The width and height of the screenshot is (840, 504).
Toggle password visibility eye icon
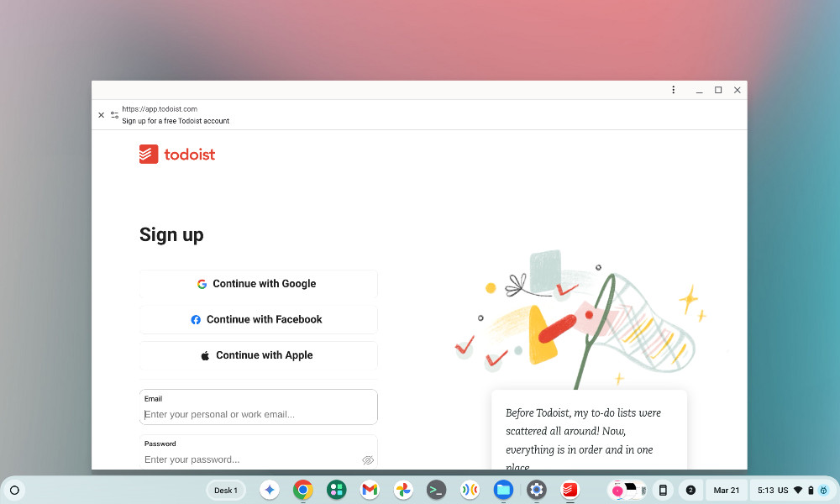(368, 460)
